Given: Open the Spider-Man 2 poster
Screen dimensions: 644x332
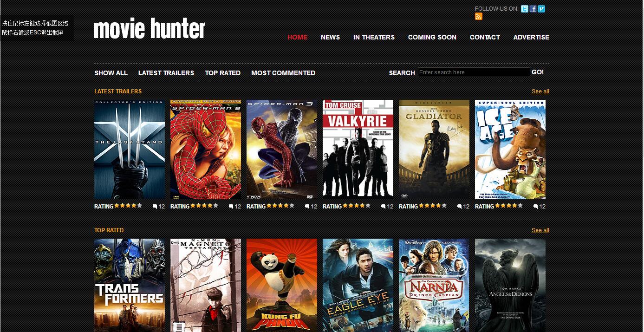Looking at the screenshot, I should (206, 150).
